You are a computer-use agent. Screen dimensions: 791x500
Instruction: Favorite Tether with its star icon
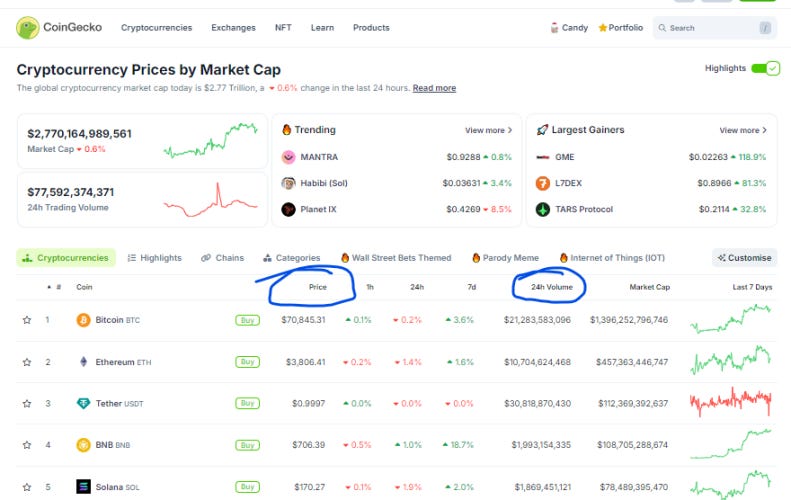click(x=27, y=404)
